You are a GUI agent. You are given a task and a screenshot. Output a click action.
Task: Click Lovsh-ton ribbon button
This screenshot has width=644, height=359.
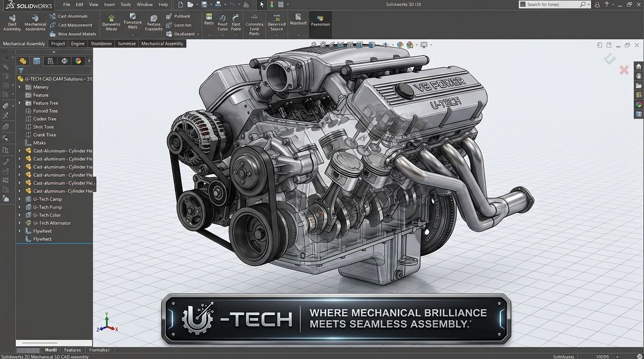[x=179, y=25]
